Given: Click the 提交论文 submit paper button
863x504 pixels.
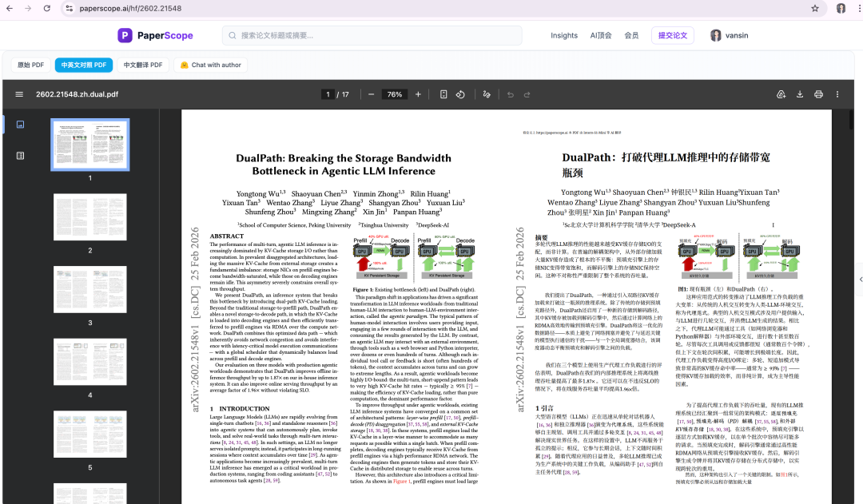Looking at the screenshot, I should coord(673,35).
